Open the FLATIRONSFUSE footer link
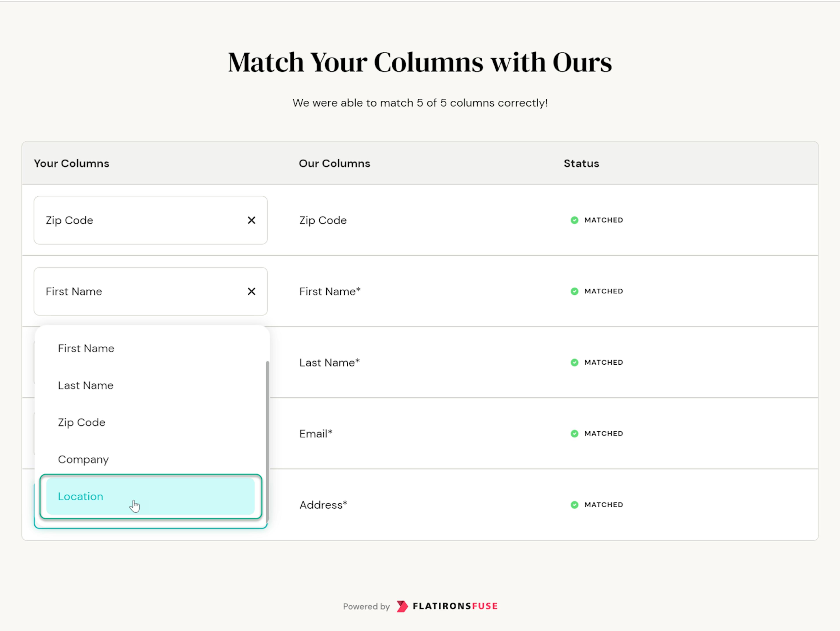840x631 pixels. pos(455,606)
